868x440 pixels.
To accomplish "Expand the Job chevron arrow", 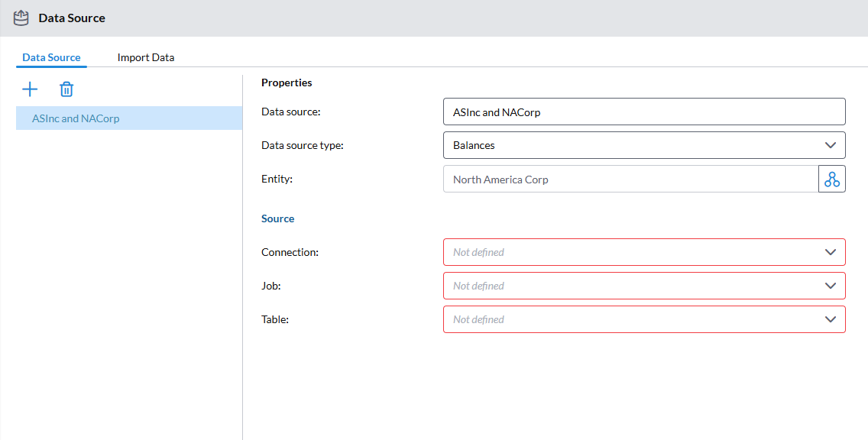I will [x=831, y=286].
